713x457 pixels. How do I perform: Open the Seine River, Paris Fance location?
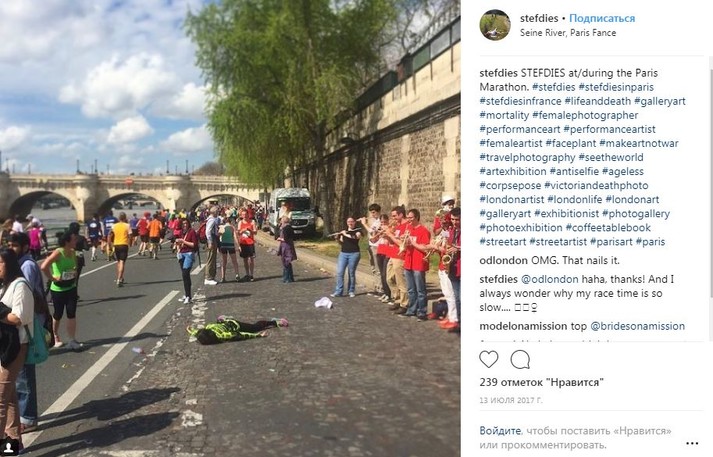[x=568, y=33]
